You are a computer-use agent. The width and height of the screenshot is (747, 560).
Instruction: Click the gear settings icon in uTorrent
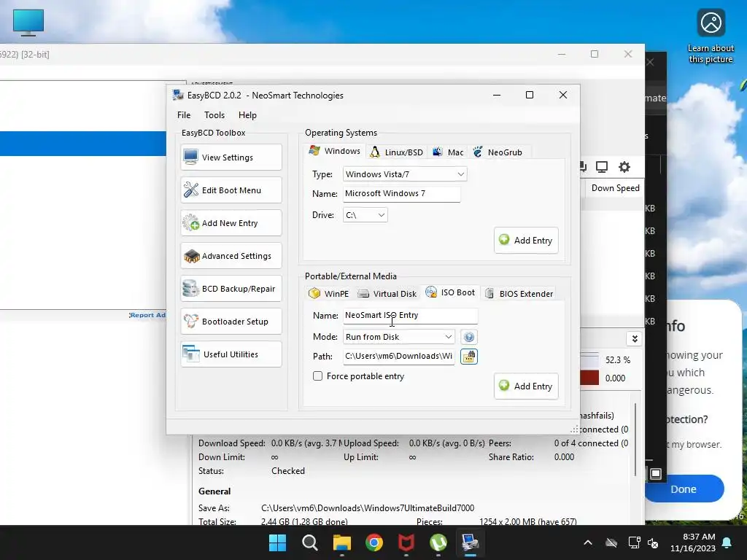click(x=624, y=167)
